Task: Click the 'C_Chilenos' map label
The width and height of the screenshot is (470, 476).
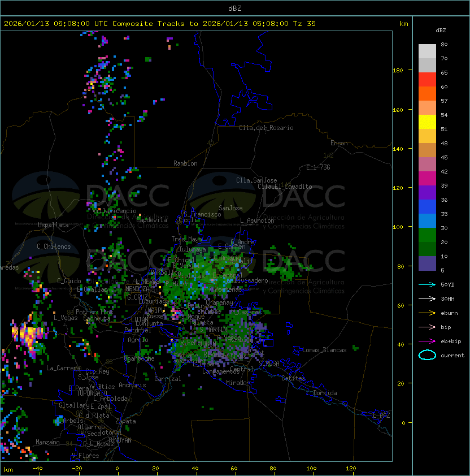Action: click(x=54, y=246)
